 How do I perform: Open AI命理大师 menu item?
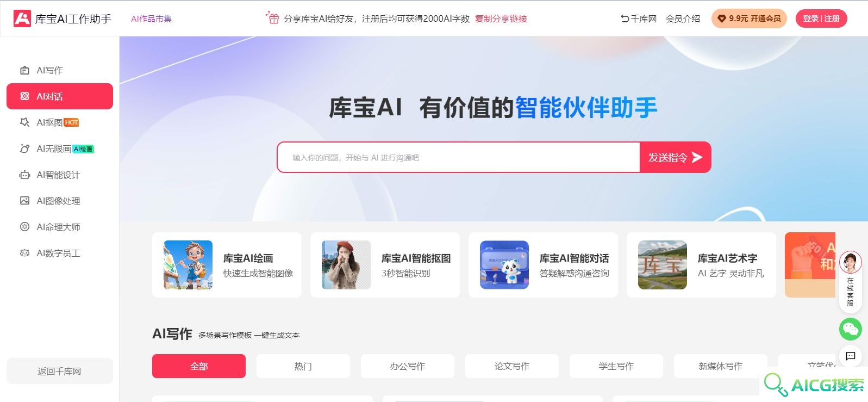click(x=60, y=227)
